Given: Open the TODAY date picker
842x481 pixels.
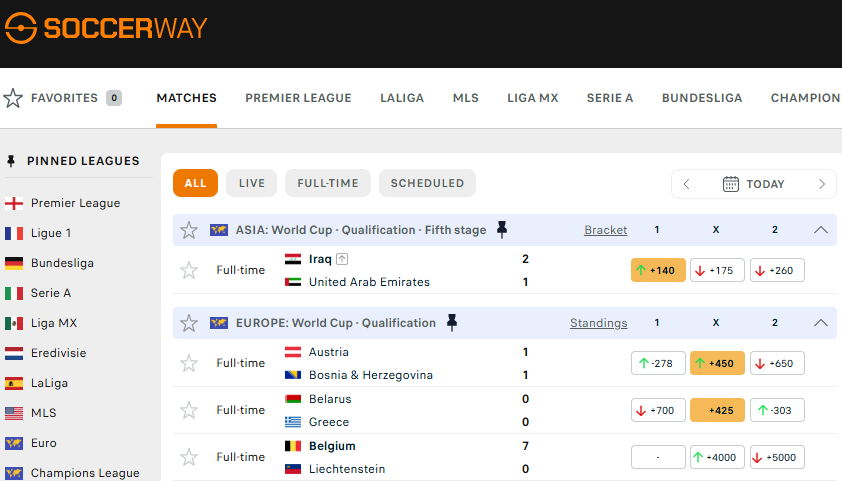Looking at the screenshot, I should point(765,184).
